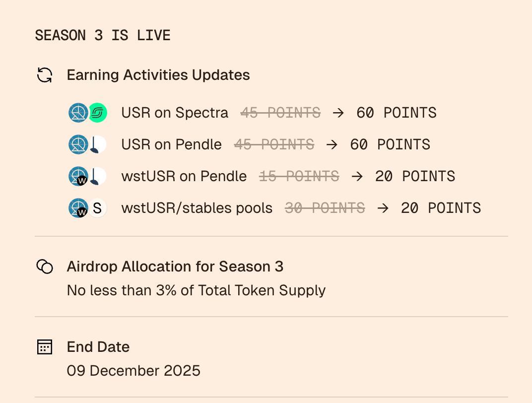This screenshot has height=403, width=532.
Task: Click the overlapping coins Airdrop Allocation icon
Action: pyautogui.click(x=45, y=267)
